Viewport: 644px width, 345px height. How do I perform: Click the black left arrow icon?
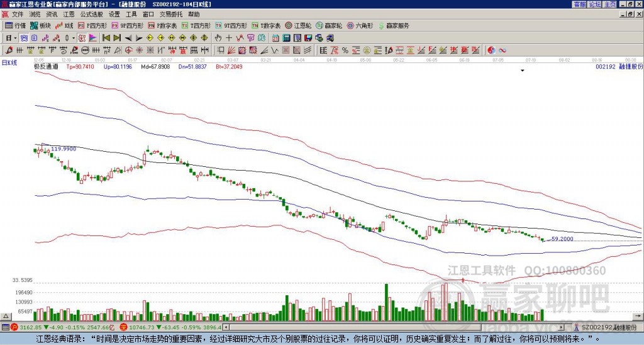[x=128, y=38]
